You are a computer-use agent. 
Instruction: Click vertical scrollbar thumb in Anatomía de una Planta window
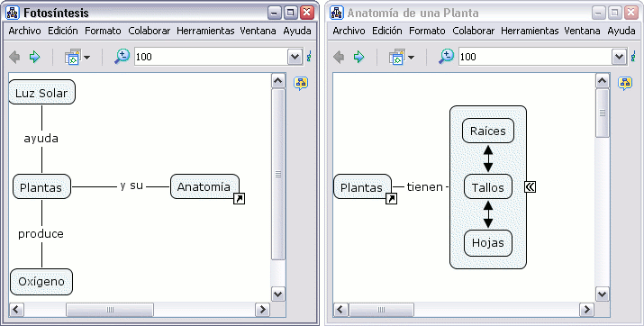pos(602,113)
